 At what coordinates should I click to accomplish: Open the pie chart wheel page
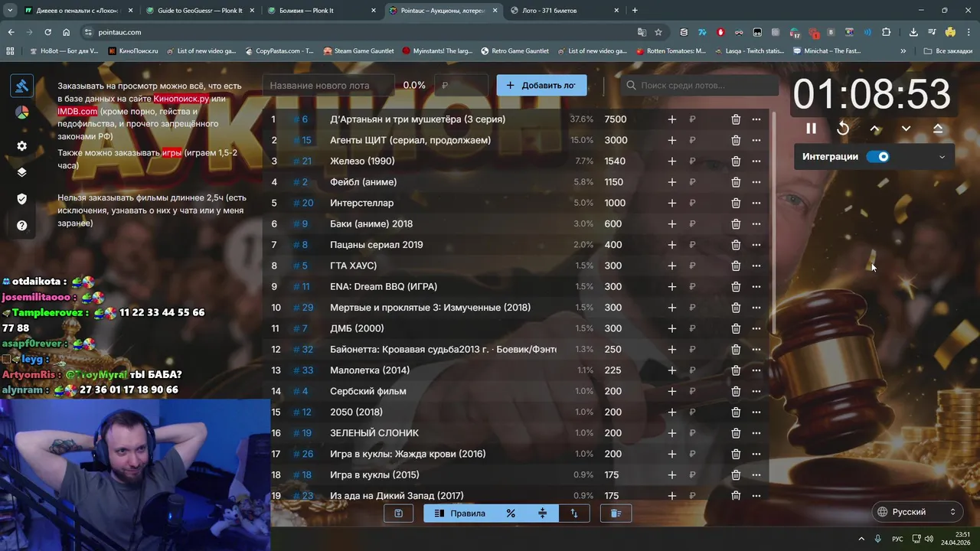point(21,112)
